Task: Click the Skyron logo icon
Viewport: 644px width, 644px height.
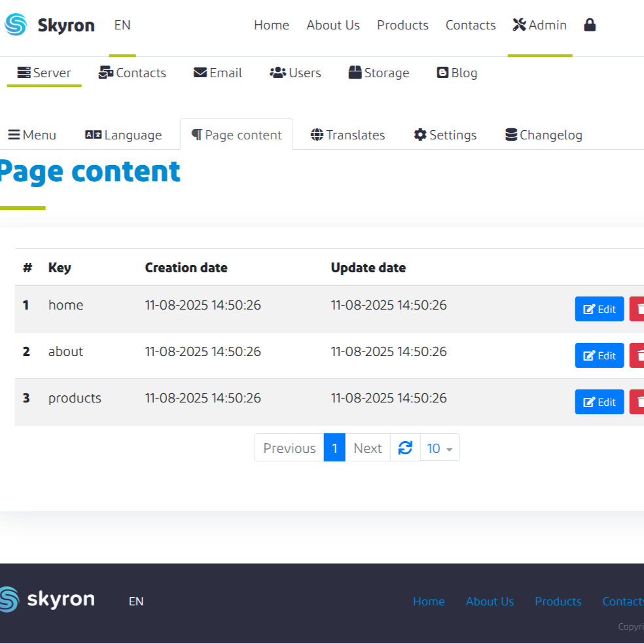Action: (x=14, y=25)
